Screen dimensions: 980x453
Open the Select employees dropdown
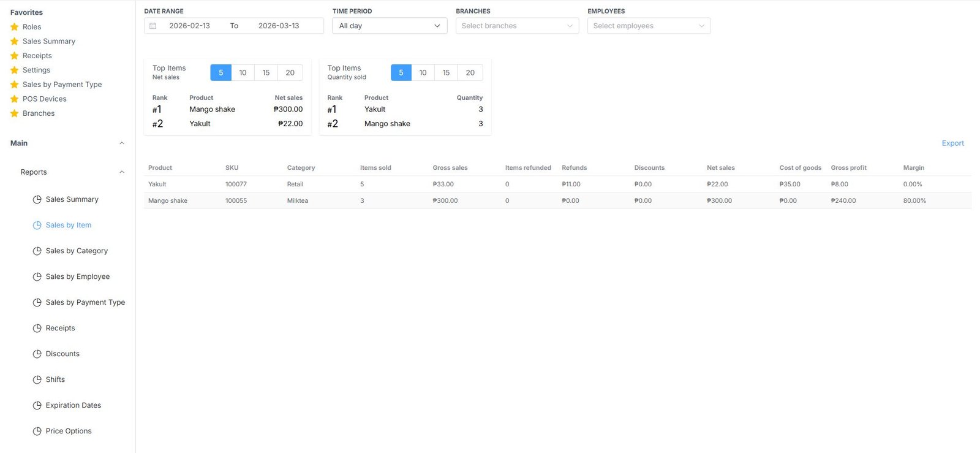[649, 26]
